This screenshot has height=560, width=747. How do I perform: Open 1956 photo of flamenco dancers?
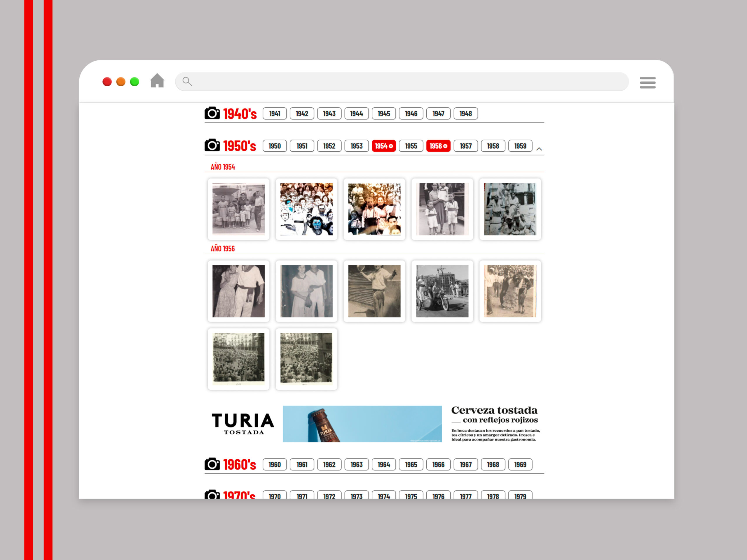(x=510, y=291)
